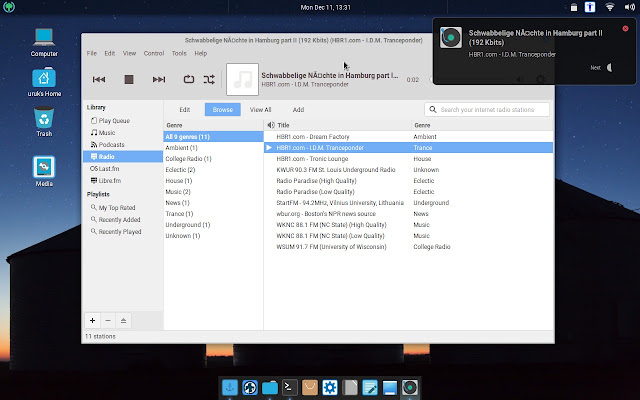The image size is (640, 400).
Task: Open the Edit menu in the menu bar
Action: coord(109,53)
